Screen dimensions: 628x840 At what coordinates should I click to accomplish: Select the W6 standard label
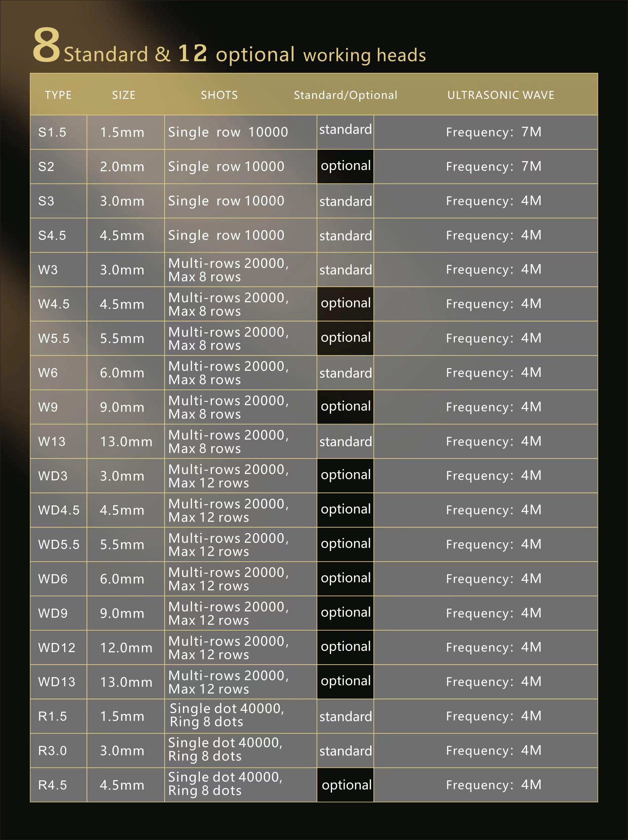[x=345, y=373]
